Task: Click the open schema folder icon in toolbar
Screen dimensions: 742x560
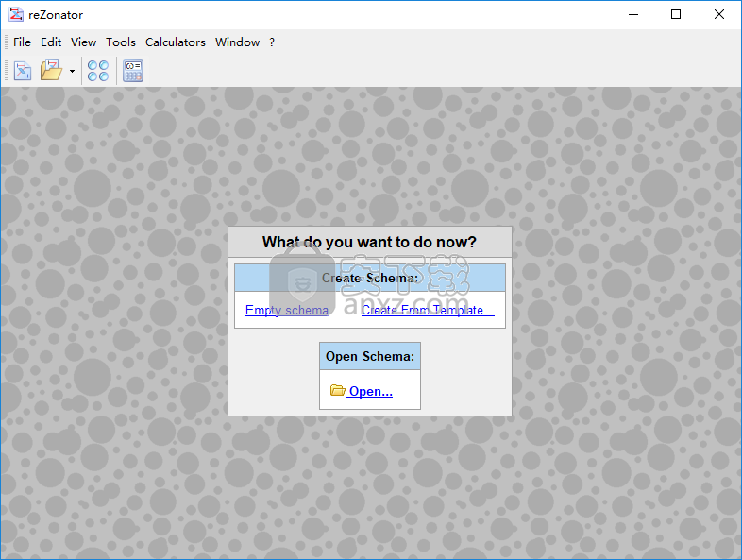Action: point(51,71)
